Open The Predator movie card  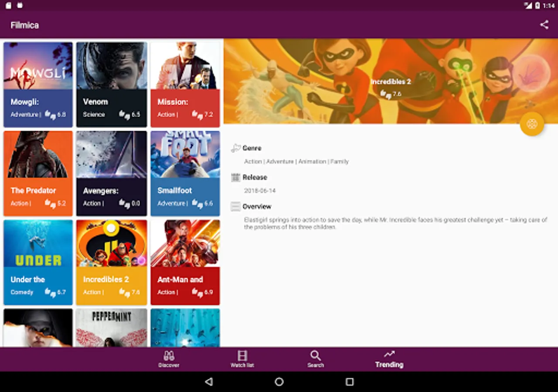coord(38,173)
